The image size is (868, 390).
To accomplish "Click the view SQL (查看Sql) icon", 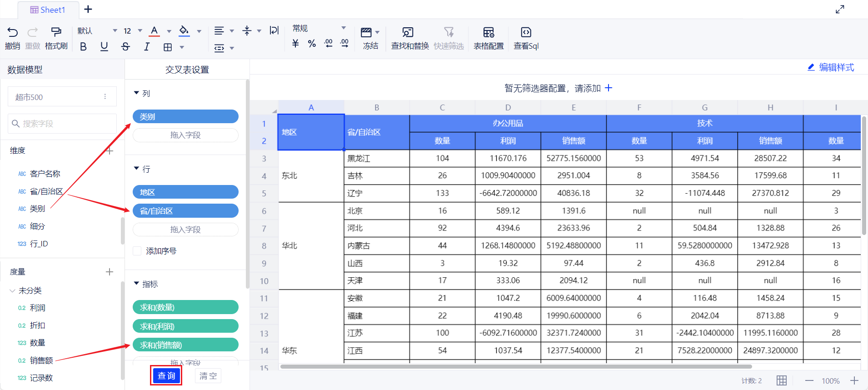I will (526, 33).
